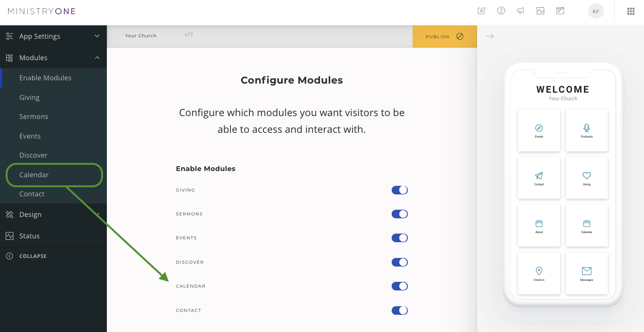Toggle the Events module switch
The height and width of the screenshot is (332, 644).
coord(400,238)
